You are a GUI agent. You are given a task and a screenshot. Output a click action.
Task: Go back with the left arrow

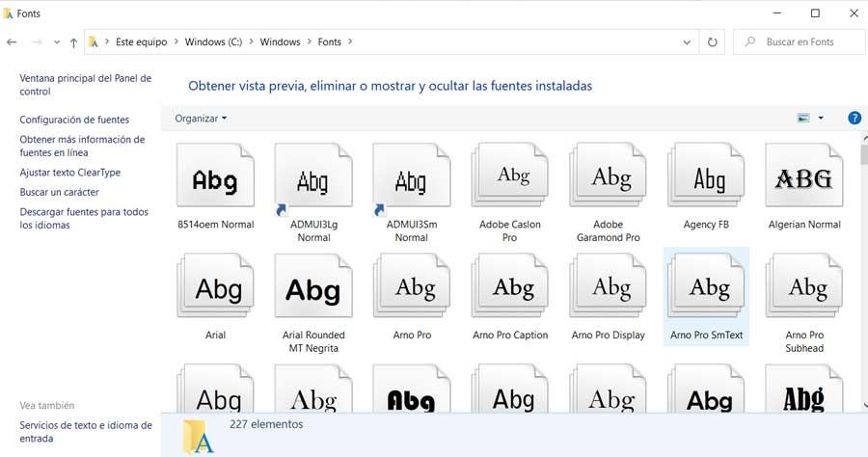pos(12,42)
